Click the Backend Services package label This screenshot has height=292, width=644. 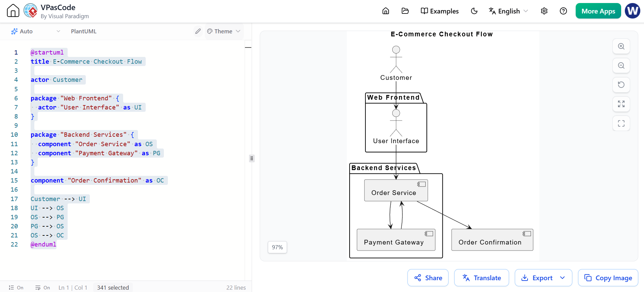tap(384, 168)
